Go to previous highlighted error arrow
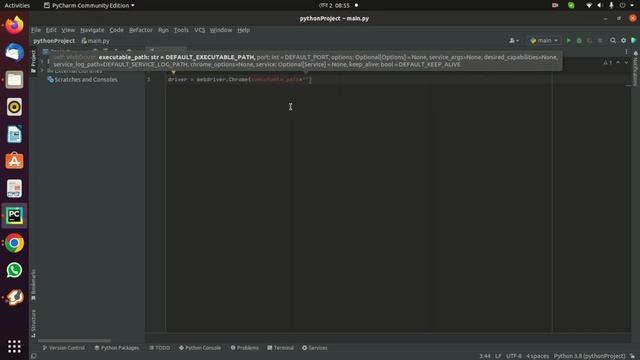This screenshot has height=360, width=640. click(x=618, y=62)
